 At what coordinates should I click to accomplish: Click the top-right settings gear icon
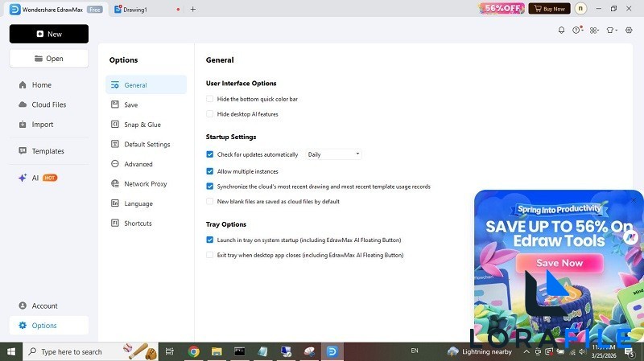point(629,30)
